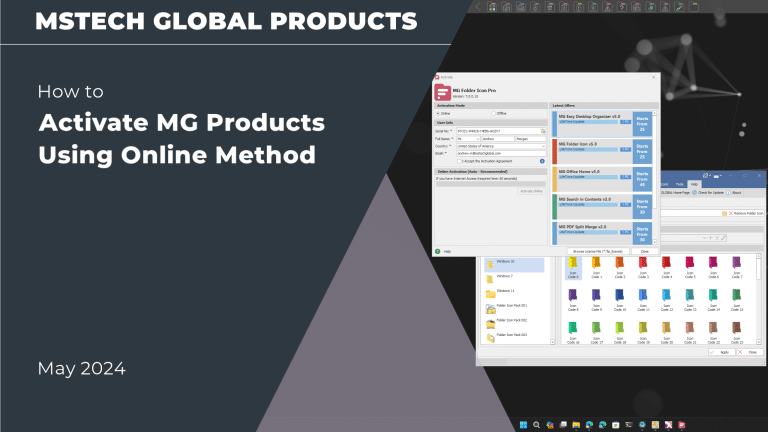Select the Offline activation mode radio button

(x=493, y=114)
